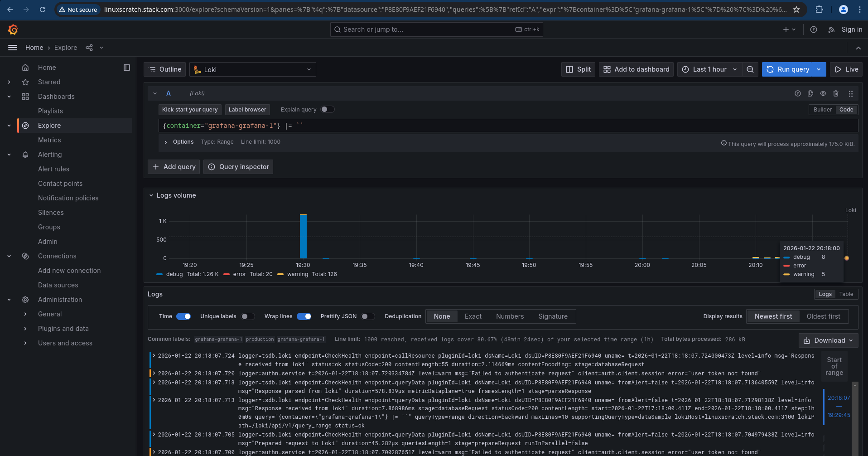This screenshot has height=456, width=868.
Task: Open Split view in Explore
Action: pyautogui.click(x=578, y=69)
